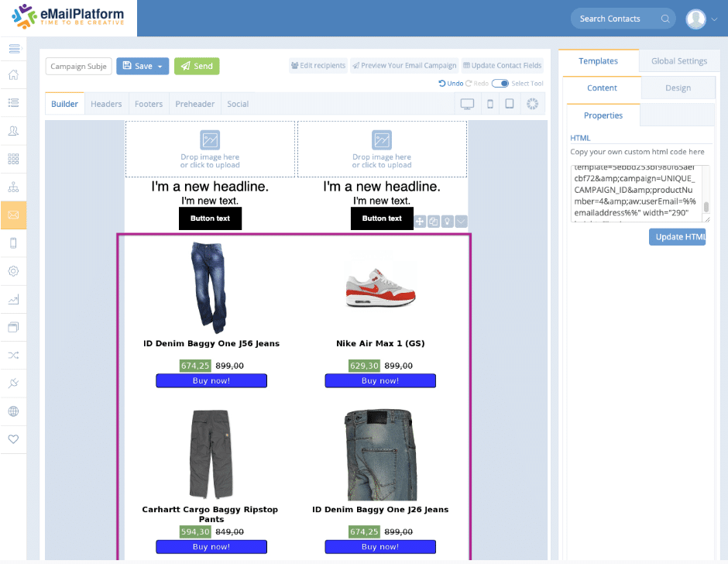Select the Content tab
The image size is (728, 564).
coord(602,88)
